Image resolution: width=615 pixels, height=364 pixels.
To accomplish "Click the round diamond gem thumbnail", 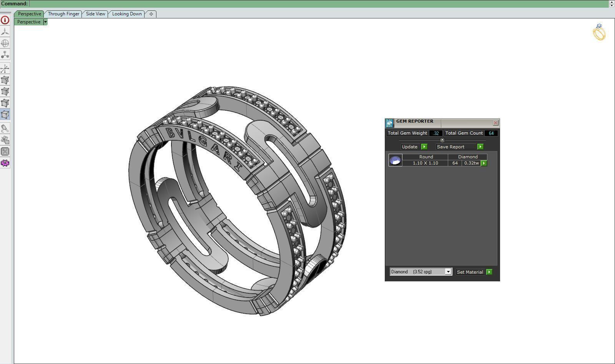I will 395,160.
